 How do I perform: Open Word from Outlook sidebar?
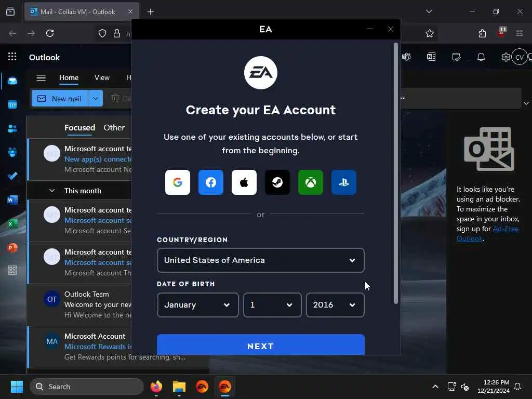coord(12,200)
